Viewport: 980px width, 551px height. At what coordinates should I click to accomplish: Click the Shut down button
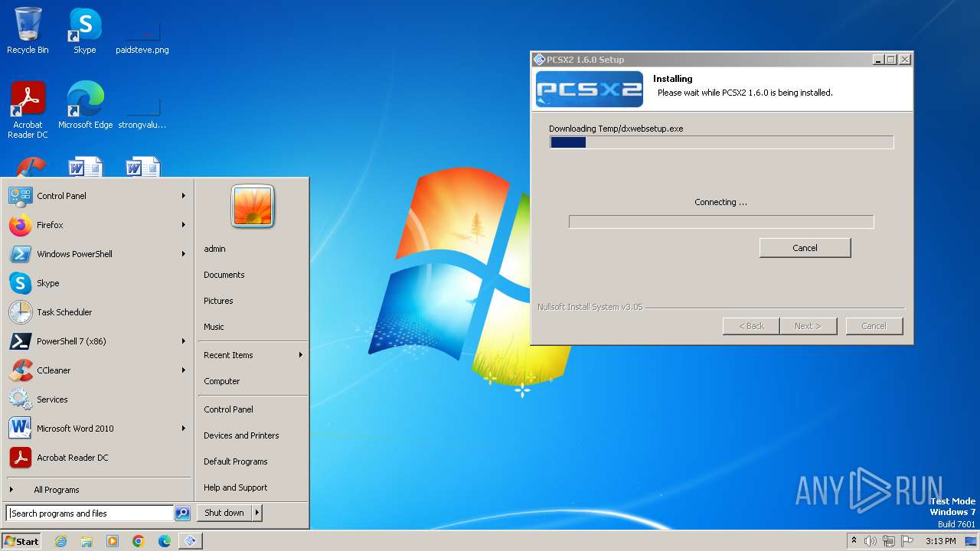pos(224,513)
